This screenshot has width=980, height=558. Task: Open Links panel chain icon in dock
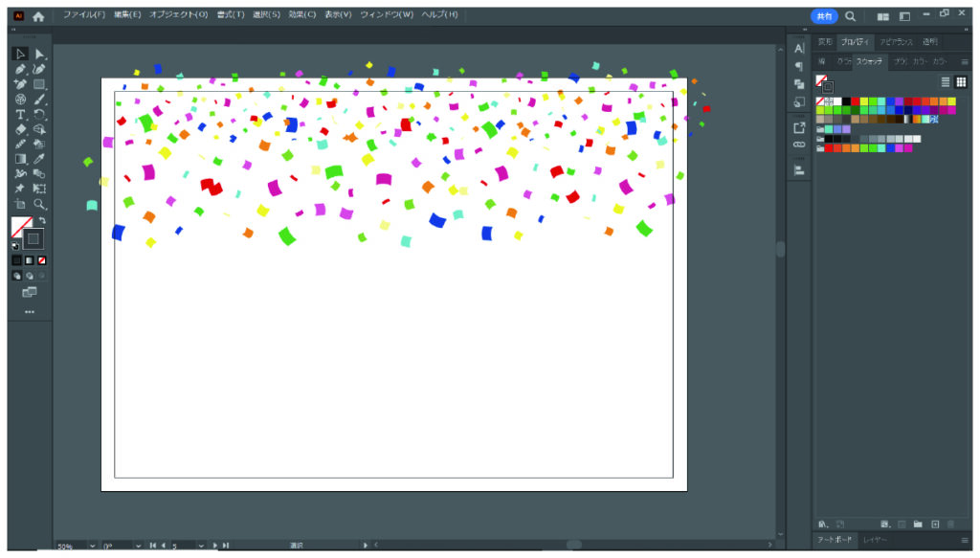[799, 145]
